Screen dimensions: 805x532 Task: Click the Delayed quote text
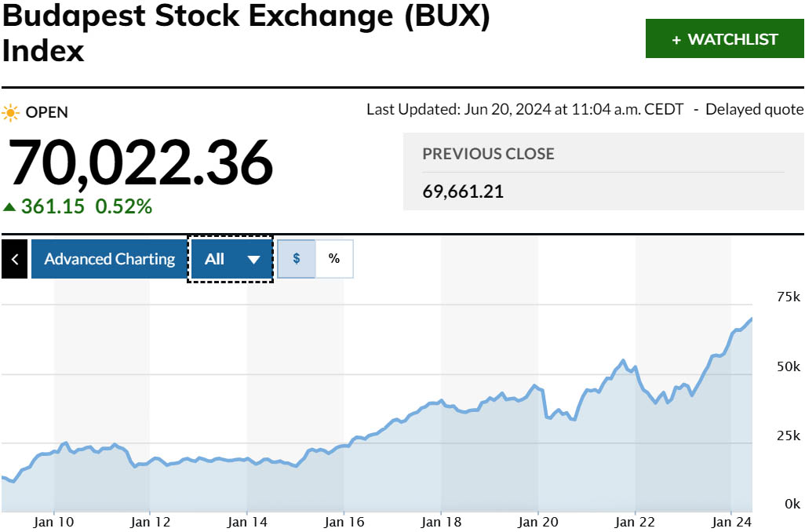(754, 110)
